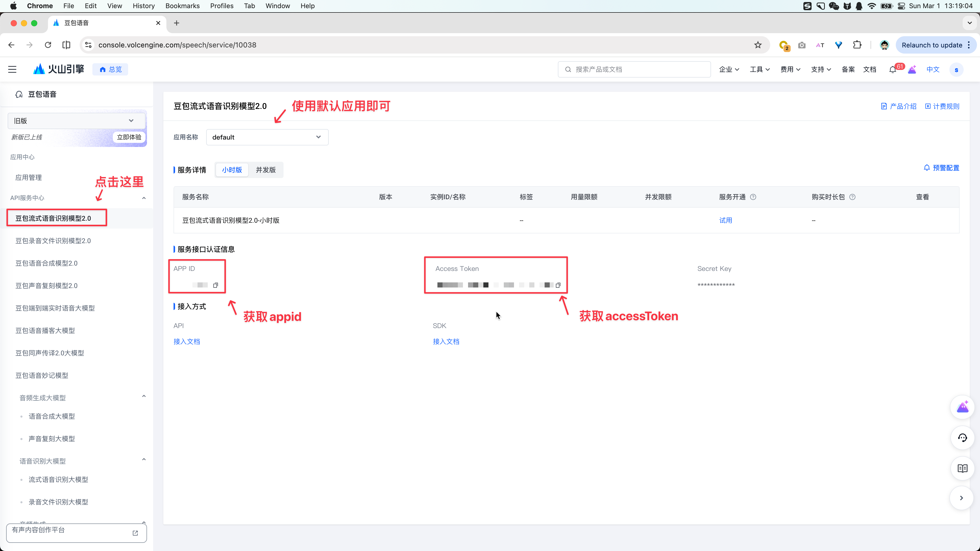This screenshot has height=551, width=980.
Task: Collapse the API服务中心 section
Action: pos(144,198)
